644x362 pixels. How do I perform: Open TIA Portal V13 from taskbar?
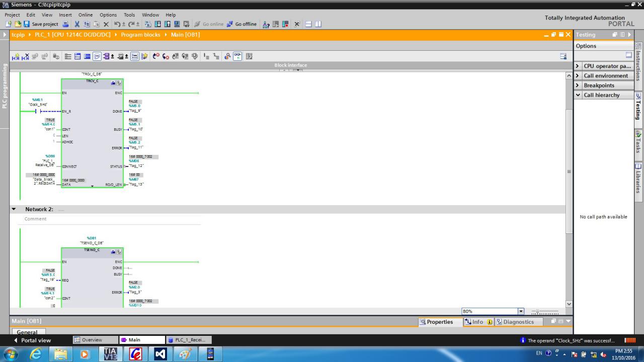tap(111, 354)
